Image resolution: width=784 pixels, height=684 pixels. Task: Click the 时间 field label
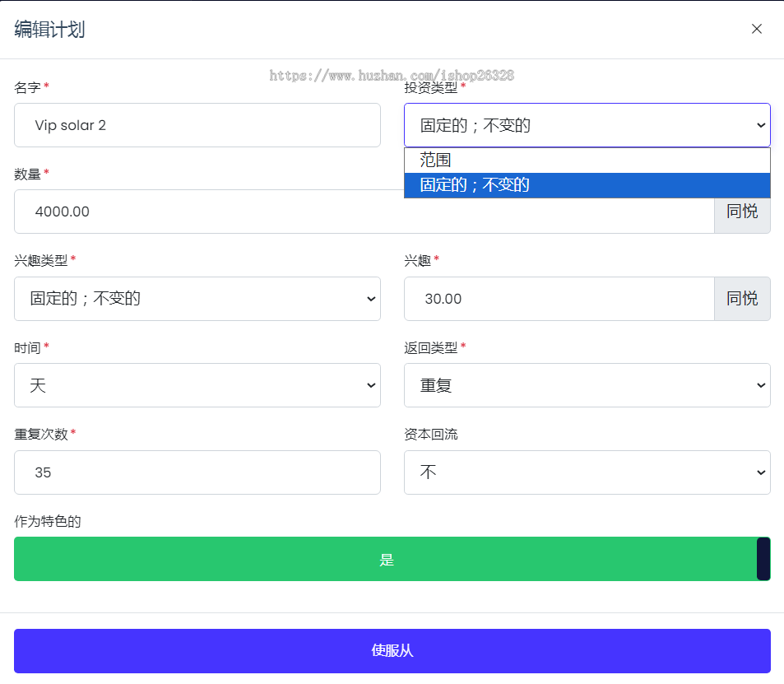[27, 347]
